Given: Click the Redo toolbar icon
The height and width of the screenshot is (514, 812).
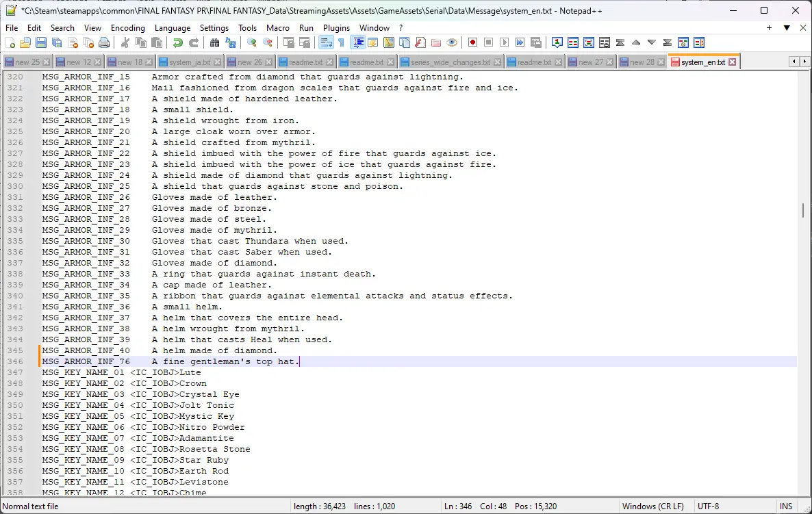Looking at the screenshot, I should 194,43.
